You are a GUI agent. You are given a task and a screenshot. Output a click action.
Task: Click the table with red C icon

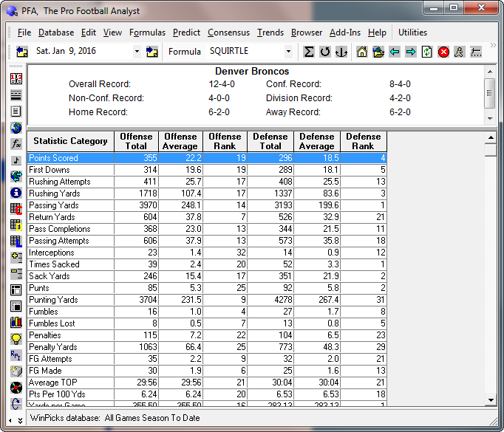[x=16, y=209]
